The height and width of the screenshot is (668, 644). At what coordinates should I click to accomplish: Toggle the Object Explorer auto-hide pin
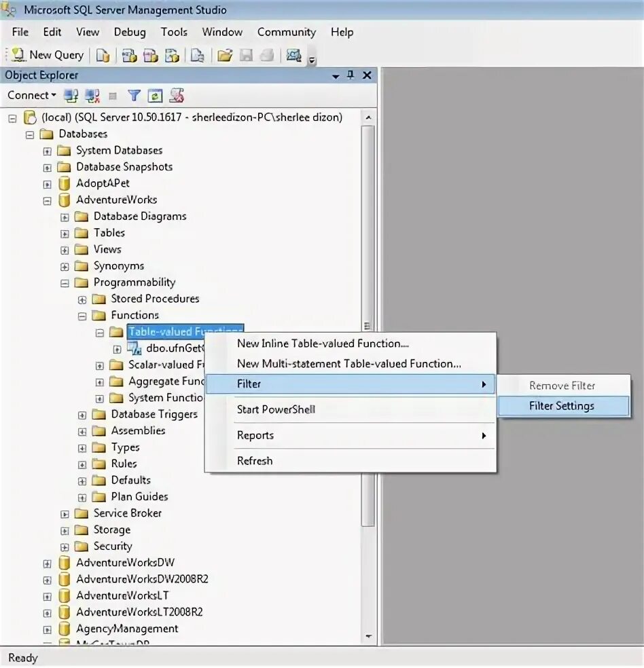351,75
